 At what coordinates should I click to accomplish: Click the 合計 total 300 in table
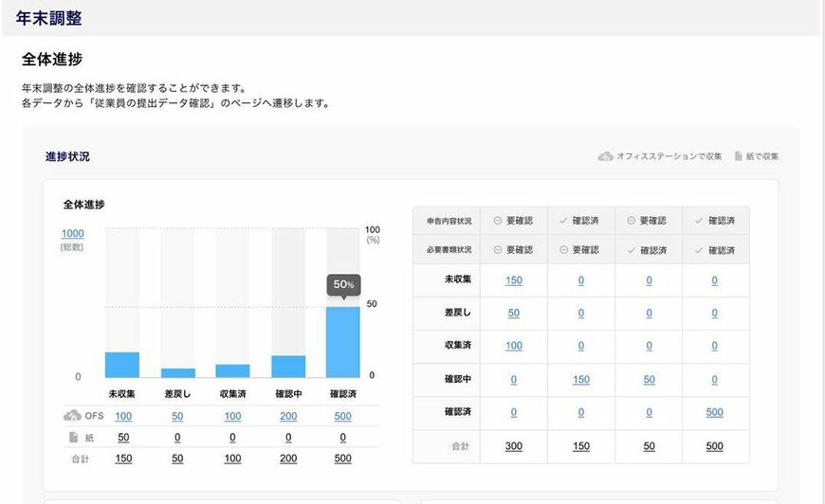point(514,446)
